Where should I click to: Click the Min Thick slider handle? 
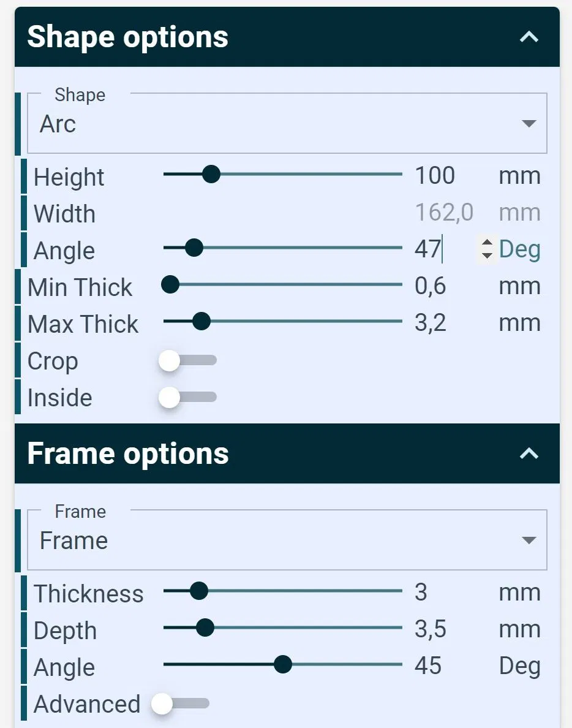[170, 285]
